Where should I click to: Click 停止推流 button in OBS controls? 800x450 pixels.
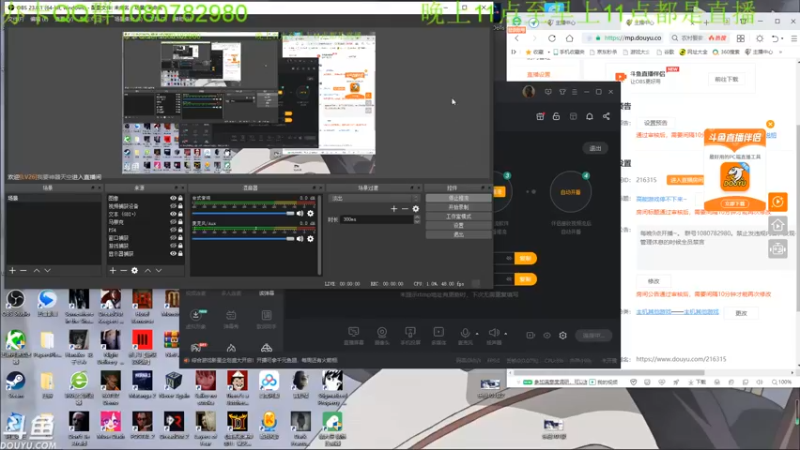pyautogui.click(x=458, y=198)
